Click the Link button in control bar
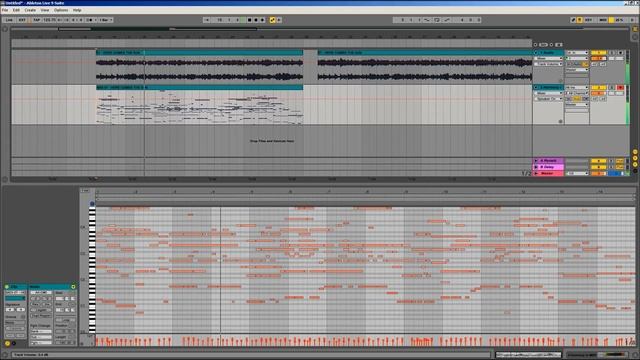Screen dimensions: 640x360 point(9,20)
